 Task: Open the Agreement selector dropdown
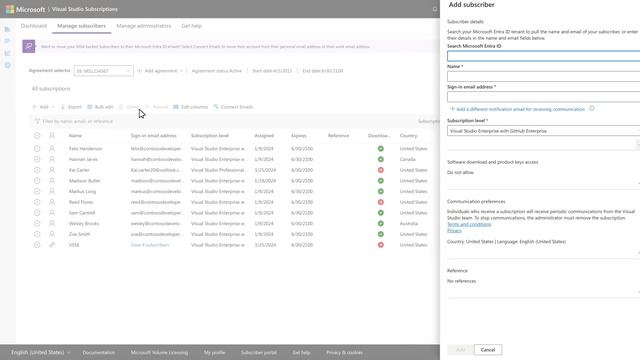coord(103,71)
